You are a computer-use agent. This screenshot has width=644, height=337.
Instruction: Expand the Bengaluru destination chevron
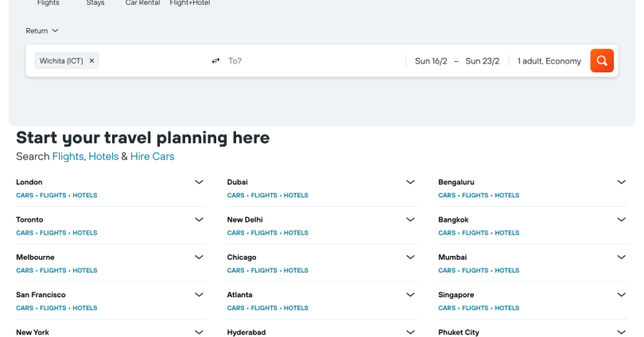pos(622,182)
